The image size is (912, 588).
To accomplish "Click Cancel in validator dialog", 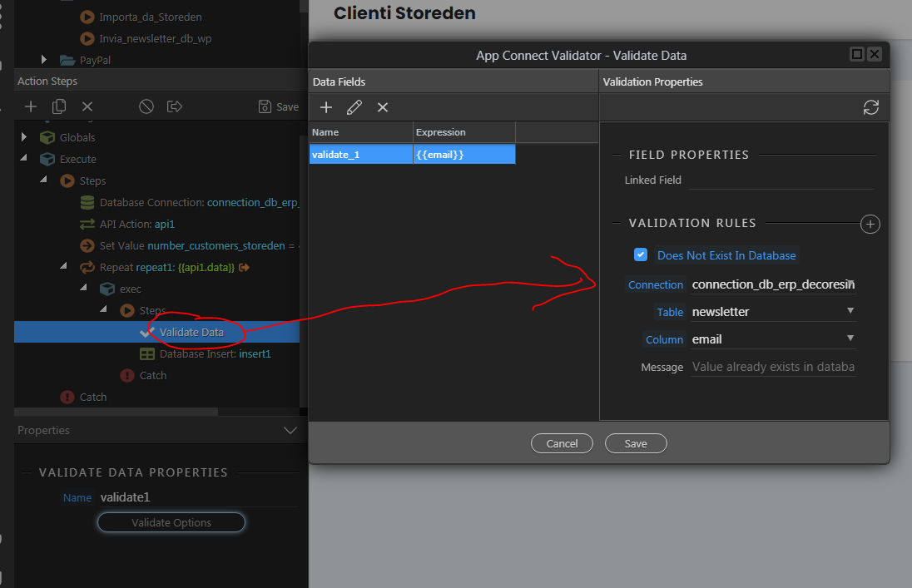I will coord(562,443).
